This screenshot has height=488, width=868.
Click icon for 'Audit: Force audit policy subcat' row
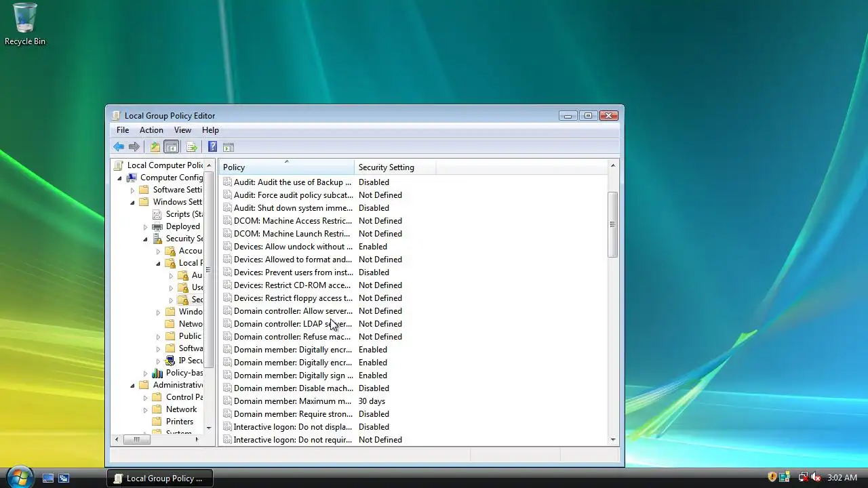(227, 195)
